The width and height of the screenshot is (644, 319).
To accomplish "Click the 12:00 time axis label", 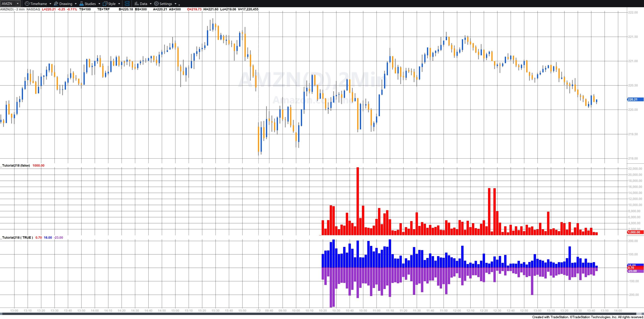I will pyautogui.click(x=457, y=311).
